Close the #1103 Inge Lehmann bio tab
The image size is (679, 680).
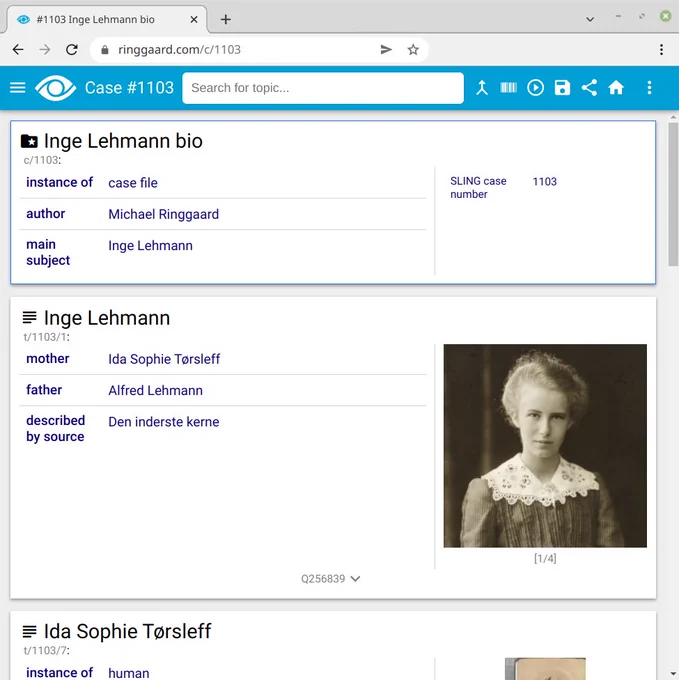(x=194, y=20)
